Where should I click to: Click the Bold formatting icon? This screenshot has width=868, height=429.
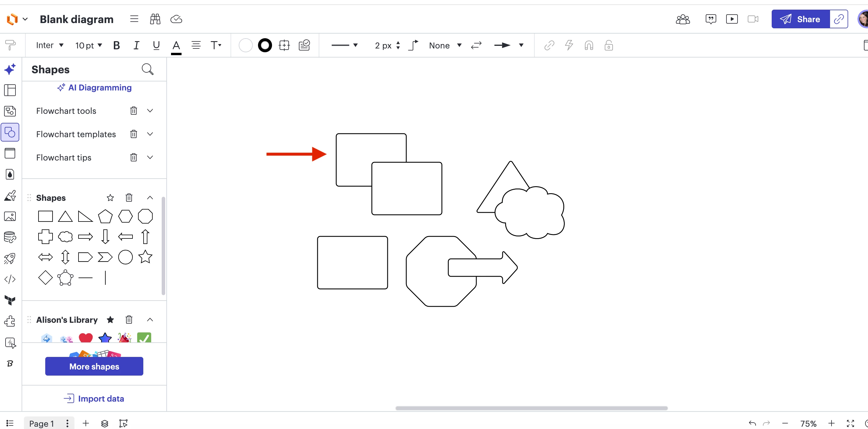pyautogui.click(x=116, y=45)
